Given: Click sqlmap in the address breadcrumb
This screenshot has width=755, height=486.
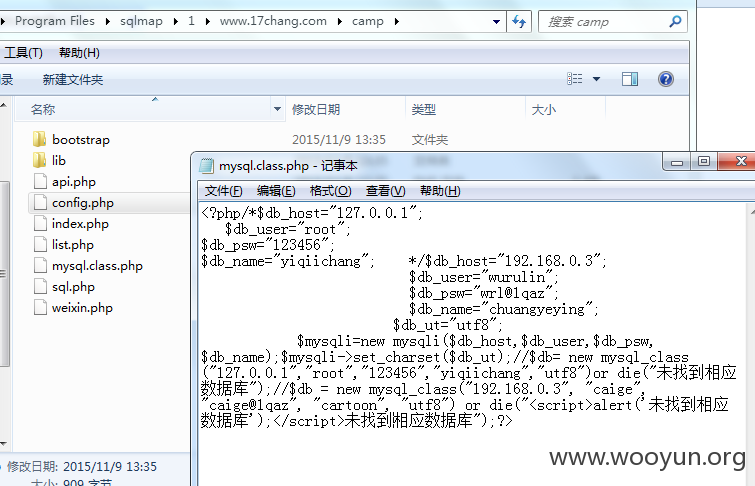Looking at the screenshot, I should click(141, 21).
